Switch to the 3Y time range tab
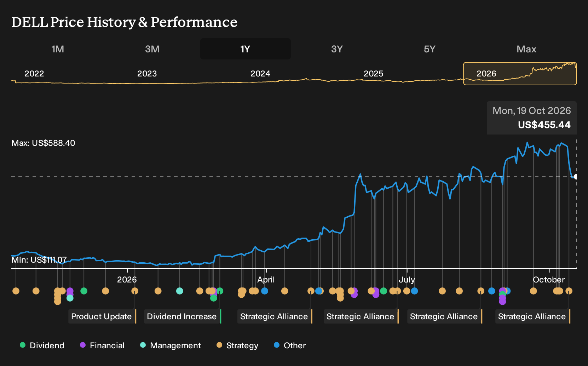Image resolution: width=588 pixels, height=366 pixels. (337, 49)
